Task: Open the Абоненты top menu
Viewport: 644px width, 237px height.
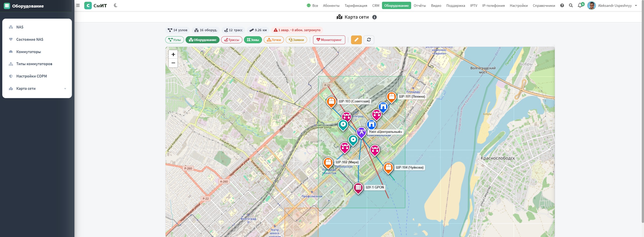Action: click(x=331, y=6)
